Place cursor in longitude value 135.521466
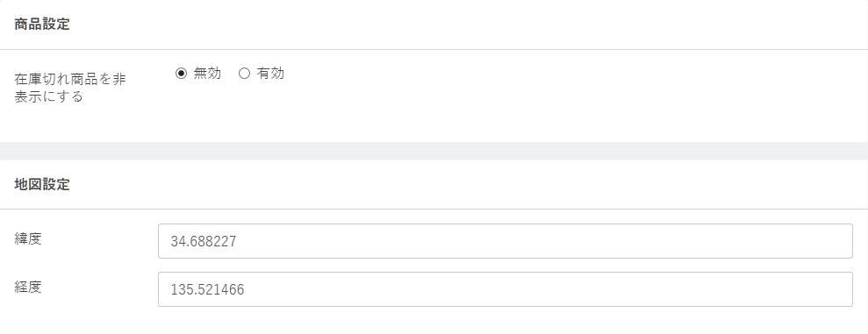This screenshot has width=868, height=334. [207, 290]
